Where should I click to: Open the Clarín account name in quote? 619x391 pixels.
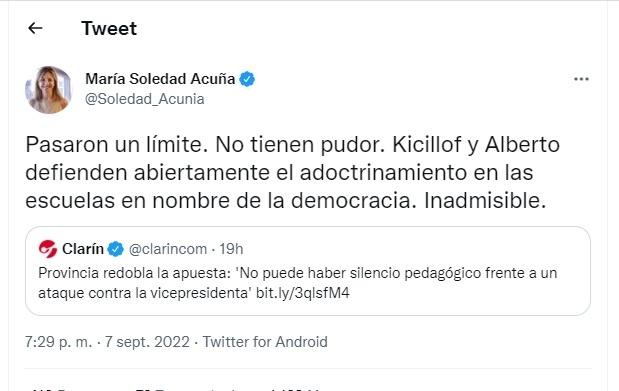point(83,249)
